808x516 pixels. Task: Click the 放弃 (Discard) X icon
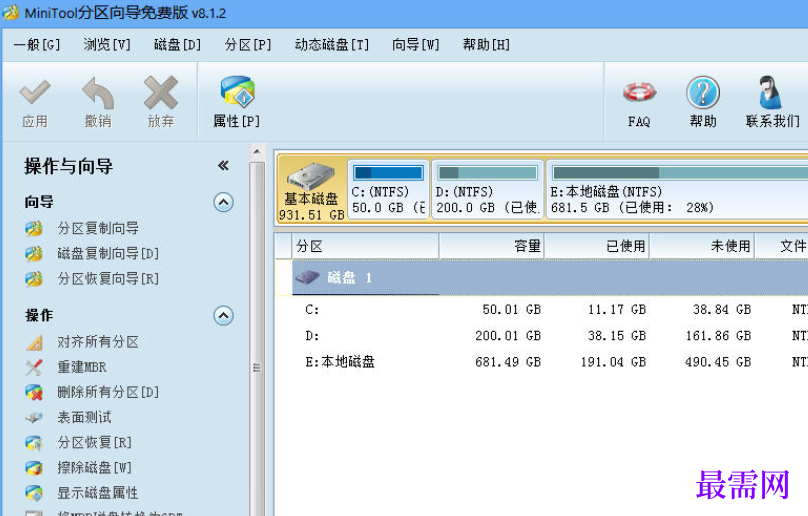coord(161,93)
